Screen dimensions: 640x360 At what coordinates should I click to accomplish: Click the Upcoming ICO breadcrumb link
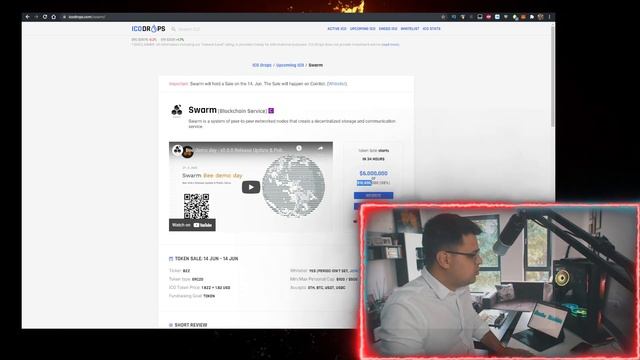tap(290, 65)
